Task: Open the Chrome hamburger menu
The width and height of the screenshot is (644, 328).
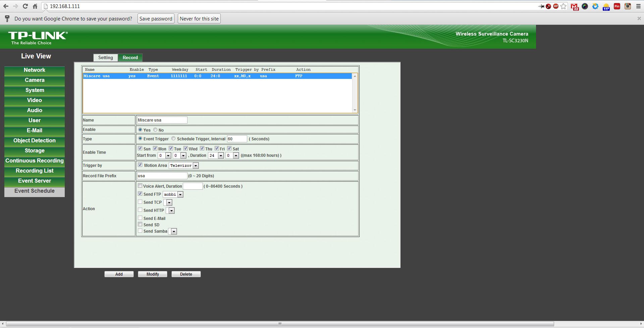Action: [x=638, y=6]
